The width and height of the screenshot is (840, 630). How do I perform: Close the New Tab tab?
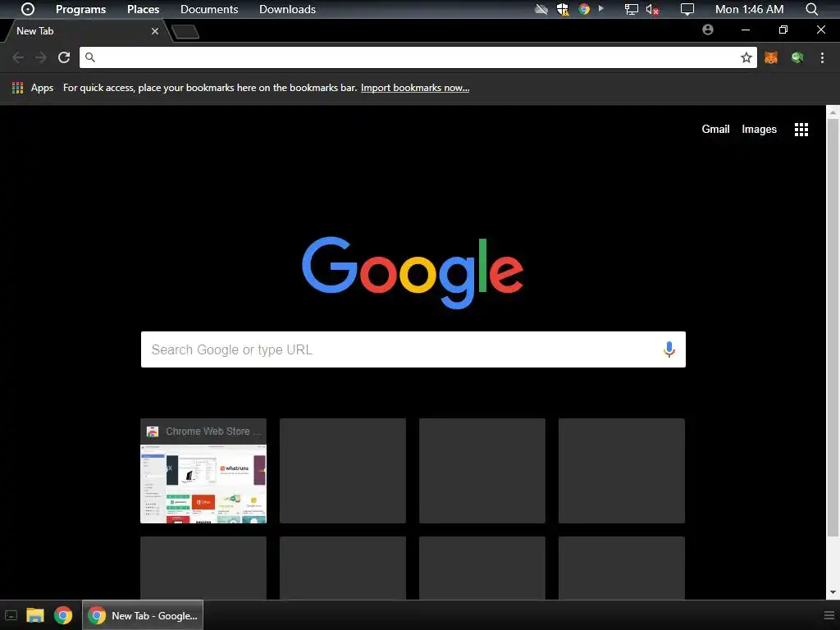pos(155,31)
